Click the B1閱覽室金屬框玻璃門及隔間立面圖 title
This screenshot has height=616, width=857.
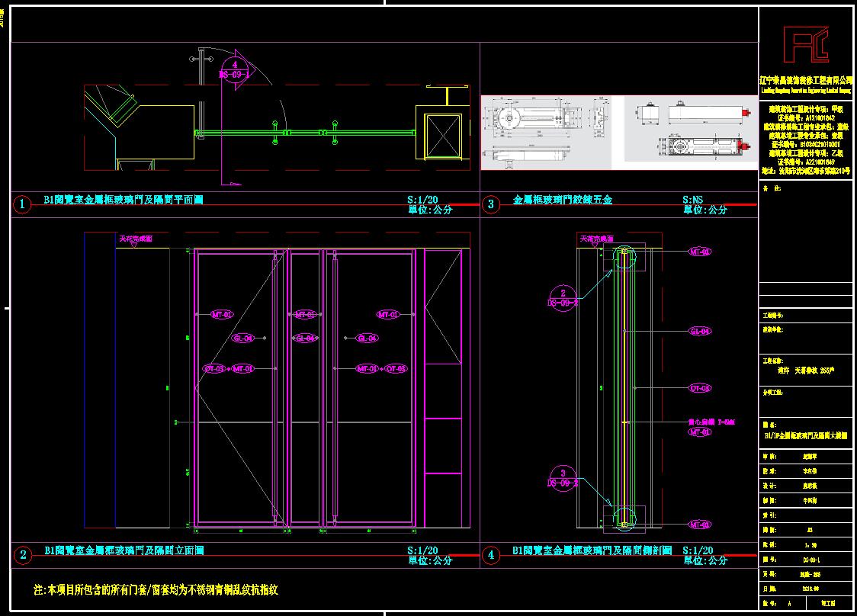click(x=124, y=550)
